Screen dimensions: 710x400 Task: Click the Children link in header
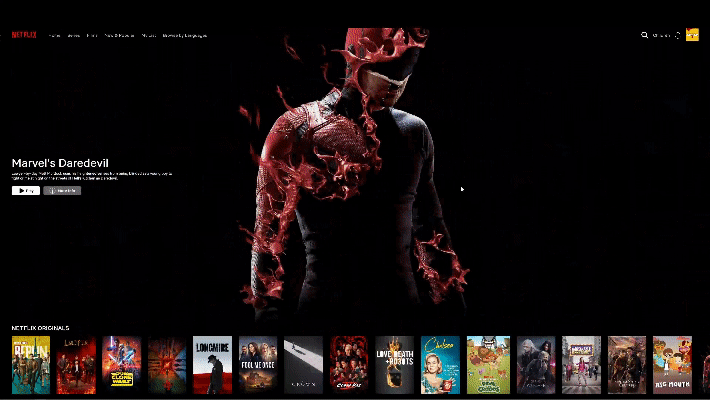[x=662, y=35]
